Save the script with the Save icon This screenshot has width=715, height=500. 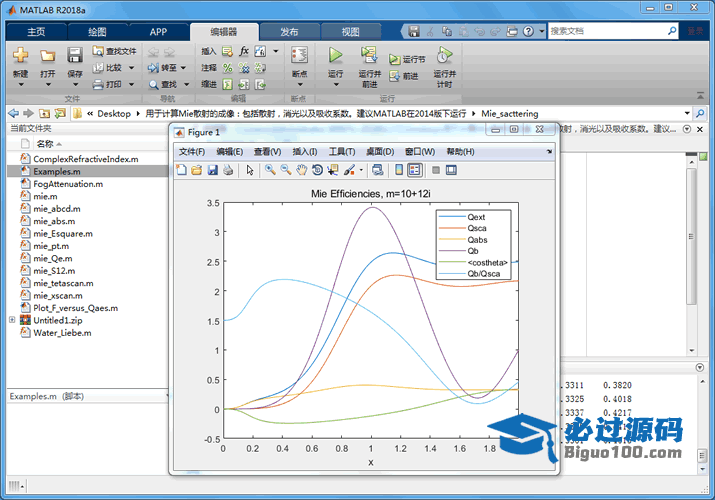click(x=75, y=55)
